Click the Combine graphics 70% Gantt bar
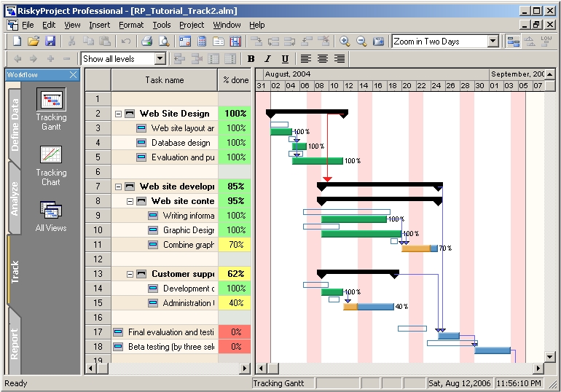 click(x=420, y=248)
